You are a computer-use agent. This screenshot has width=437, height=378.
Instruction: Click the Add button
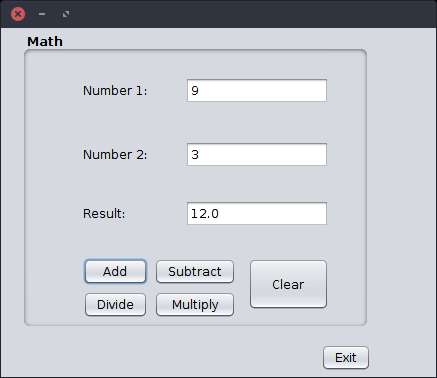tap(115, 271)
